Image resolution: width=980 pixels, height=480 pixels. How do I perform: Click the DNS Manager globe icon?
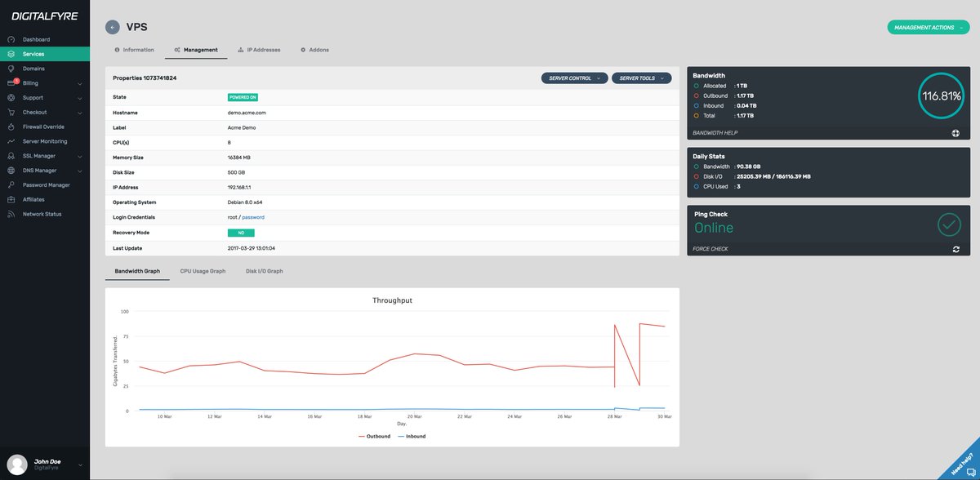(11, 171)
